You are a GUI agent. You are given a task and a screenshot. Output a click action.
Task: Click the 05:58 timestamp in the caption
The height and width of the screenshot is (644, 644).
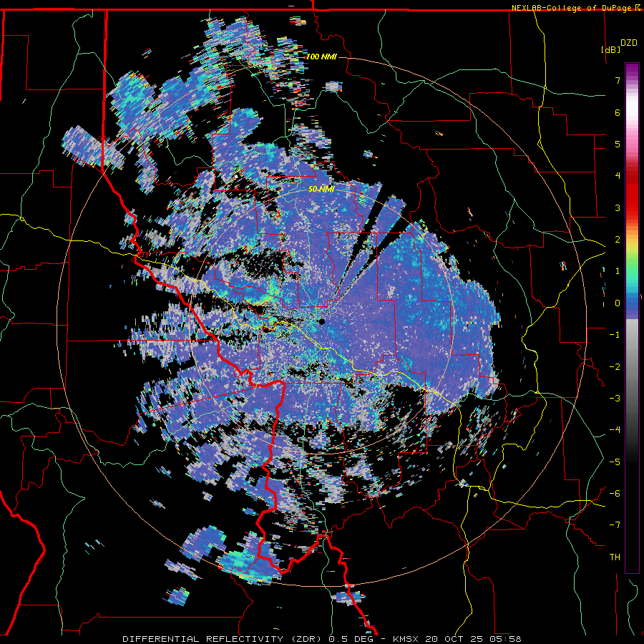coord(507,639)
